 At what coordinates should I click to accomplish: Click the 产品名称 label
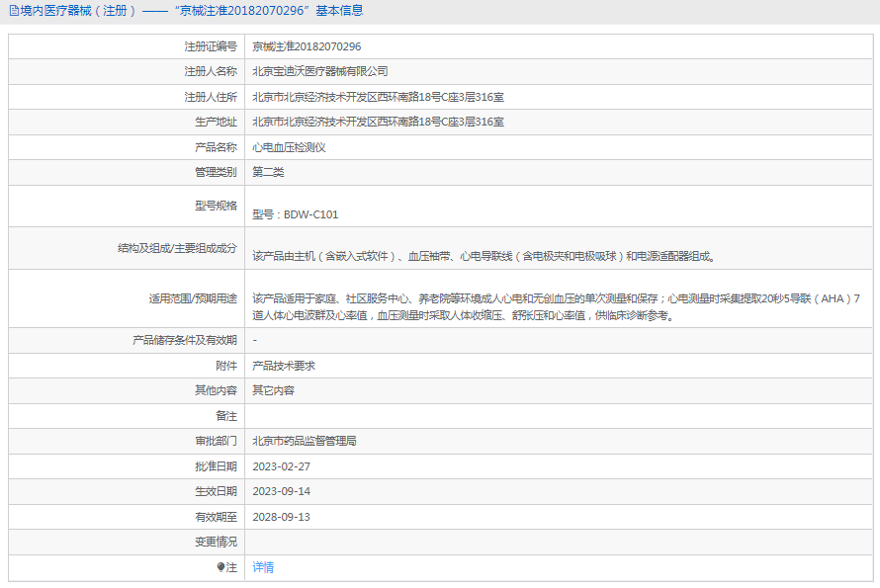click(217, 147)
